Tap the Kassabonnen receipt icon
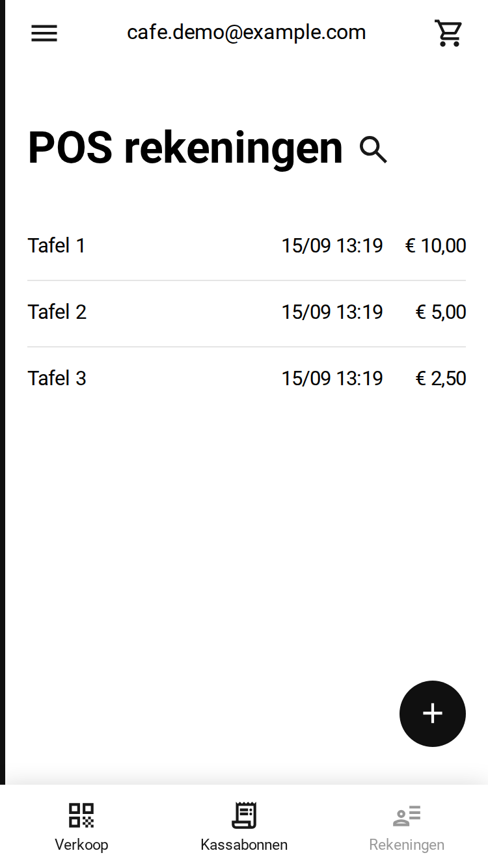This screenshot has height=868, width=488. point(244,815)
